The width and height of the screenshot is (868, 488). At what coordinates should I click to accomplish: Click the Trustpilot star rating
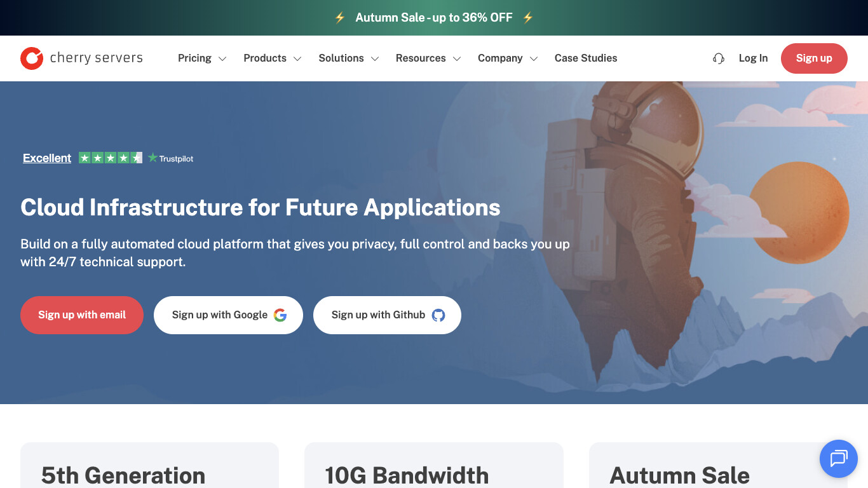coord(111,158)
